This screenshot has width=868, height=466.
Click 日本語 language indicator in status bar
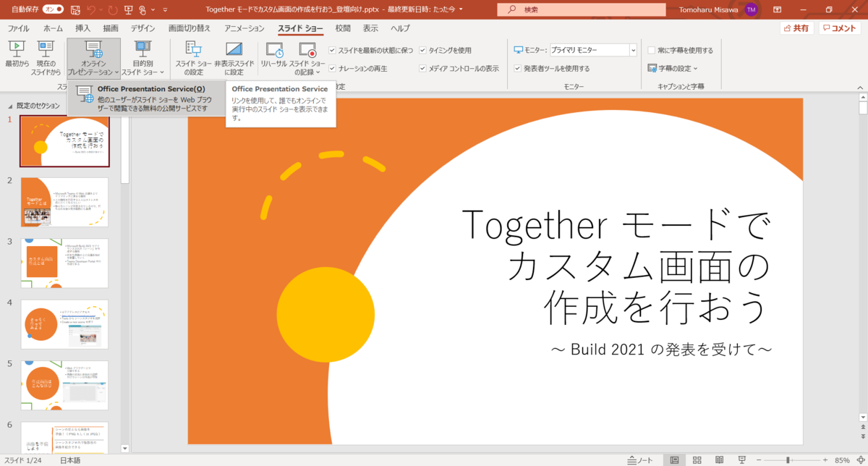(x=70, y=460)
